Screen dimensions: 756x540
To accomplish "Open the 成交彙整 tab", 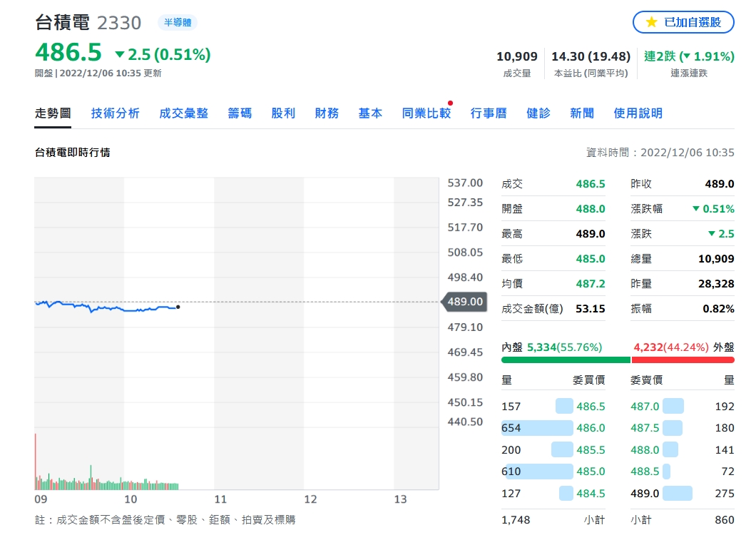I will [184, 113].
